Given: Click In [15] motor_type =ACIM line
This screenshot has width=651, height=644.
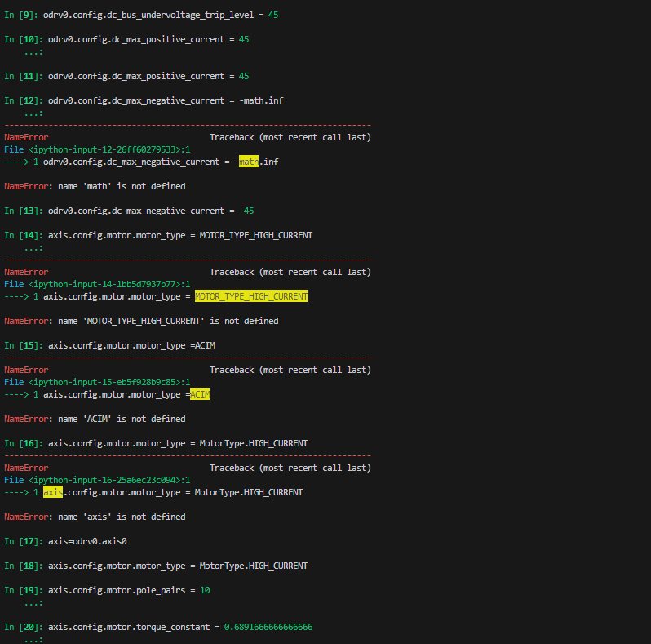Looking at the screenshot, I should tap(109, 346).
